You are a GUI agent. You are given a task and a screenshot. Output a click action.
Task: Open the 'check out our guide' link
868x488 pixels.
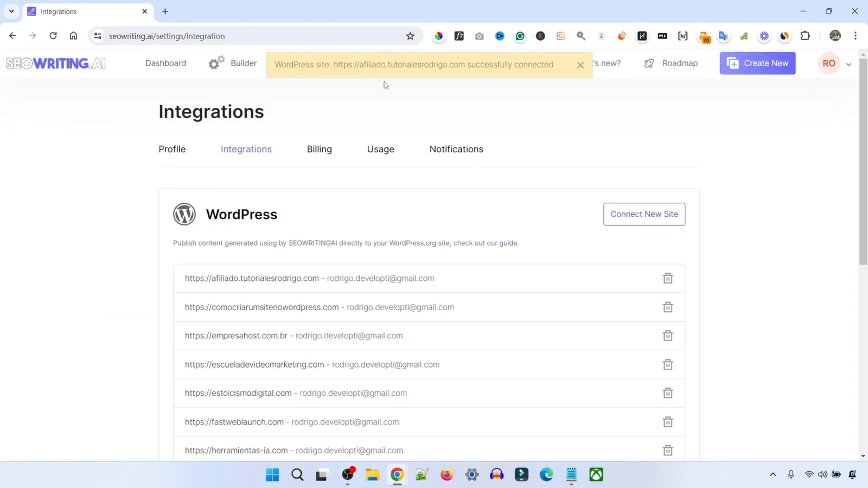point(484,243)
